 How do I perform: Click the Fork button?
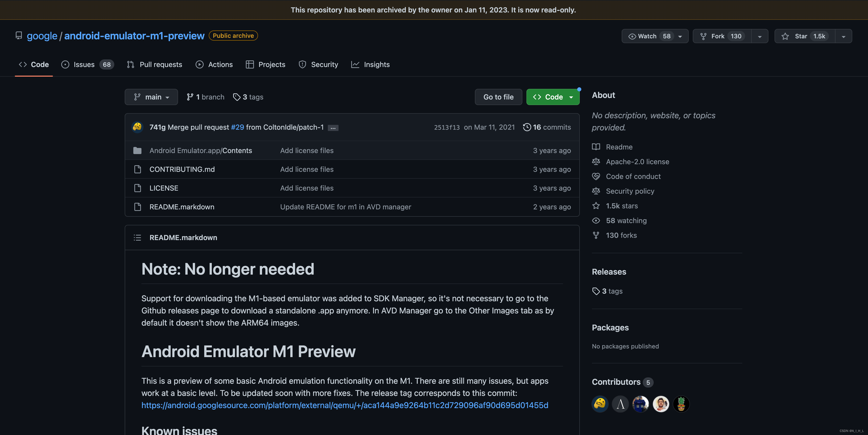722,36
